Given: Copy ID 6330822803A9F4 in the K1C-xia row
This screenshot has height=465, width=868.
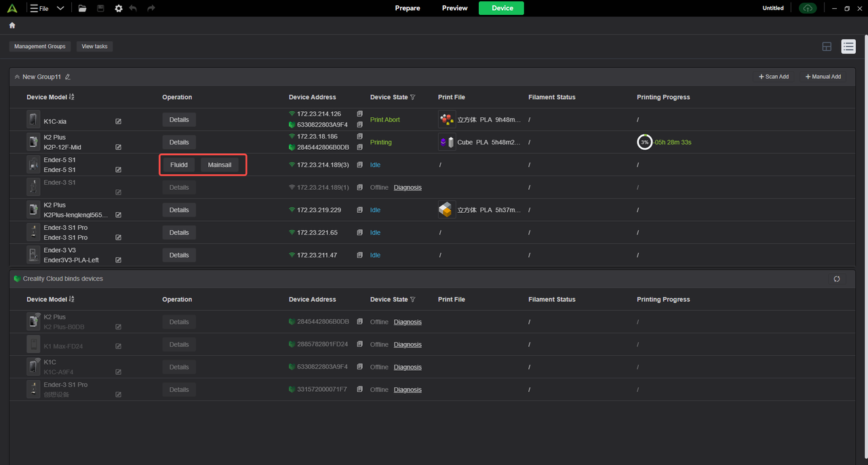Looking at the screenshot, I should coord(360,125).
